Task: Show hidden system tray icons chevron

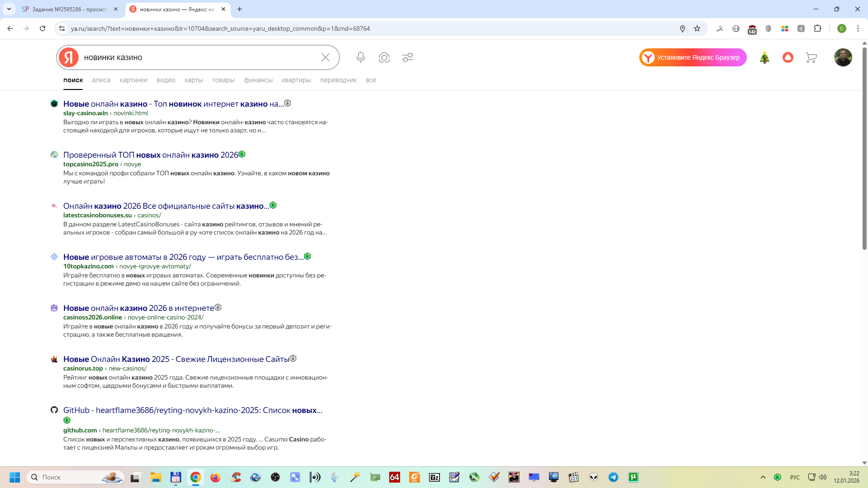Action: click(763, 477)
